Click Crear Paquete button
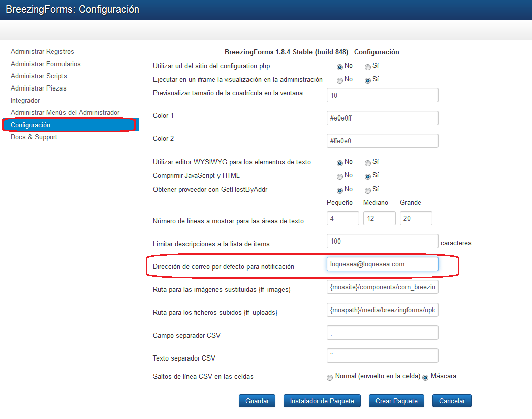This screenshot has width=532, height=419. tap(396, 401)
